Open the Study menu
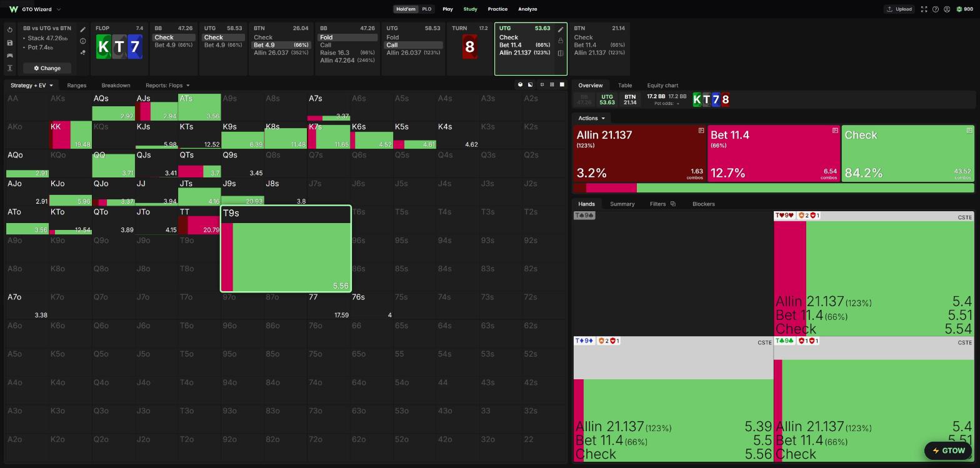Screen dimensions: 980x468 click(x=470, y=9)
